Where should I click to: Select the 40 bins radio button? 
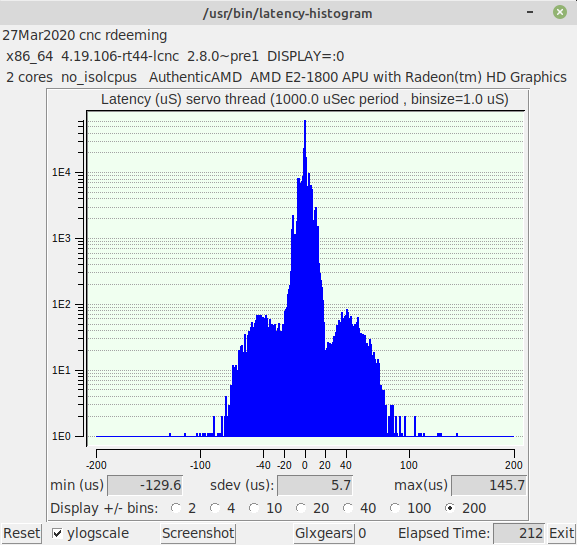[x=348, y=508]
